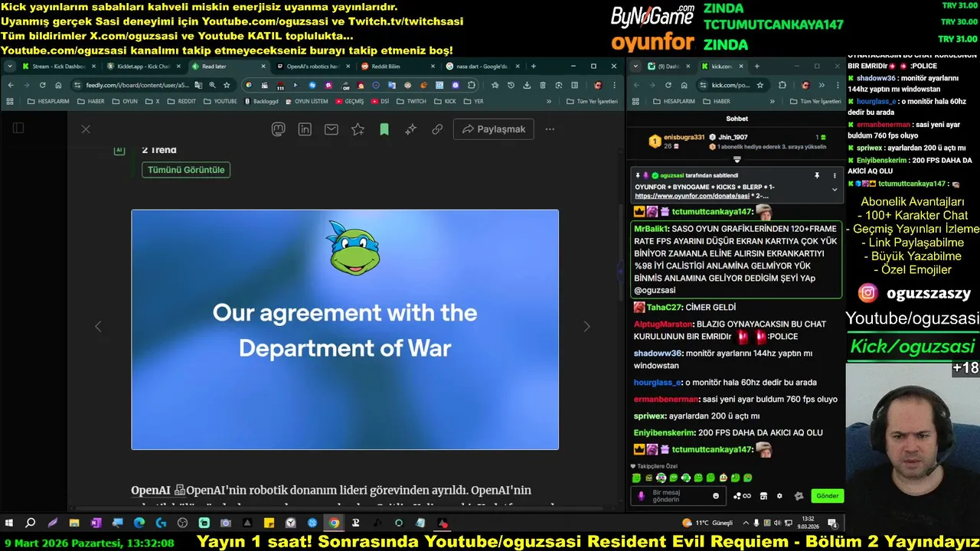Open tab search dropdown in left browser
The image size is (980, 551).
(x=10, y=67)
